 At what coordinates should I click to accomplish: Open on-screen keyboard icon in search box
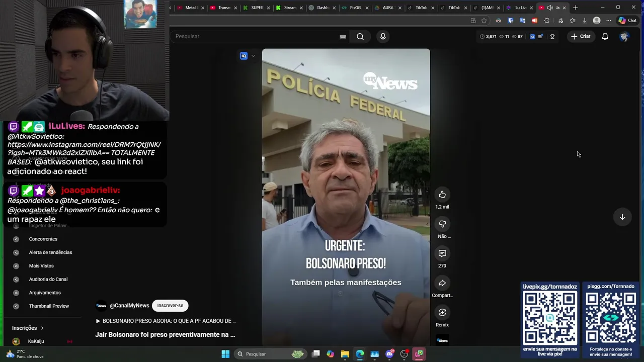coord(343,36)
